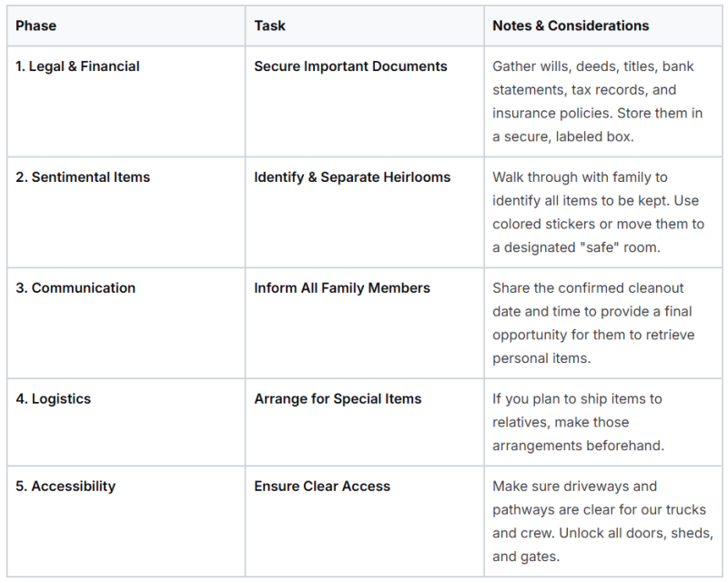728x583 pixels.
Task: Click the Phase column header
Action: tap(35, 25)
